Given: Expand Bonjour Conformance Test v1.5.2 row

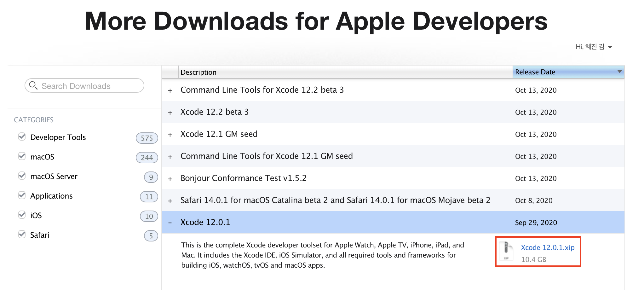Looking at the screenshot, I should click(x=170, y=179).
